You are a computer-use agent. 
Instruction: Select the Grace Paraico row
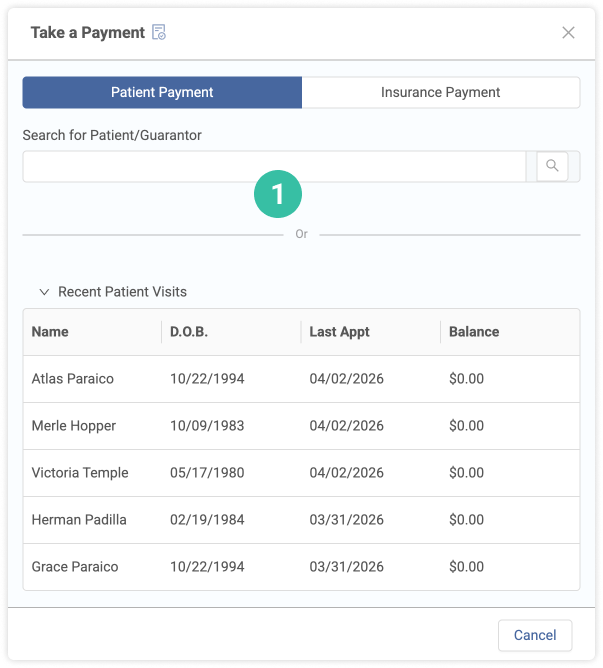click(75, 567)
